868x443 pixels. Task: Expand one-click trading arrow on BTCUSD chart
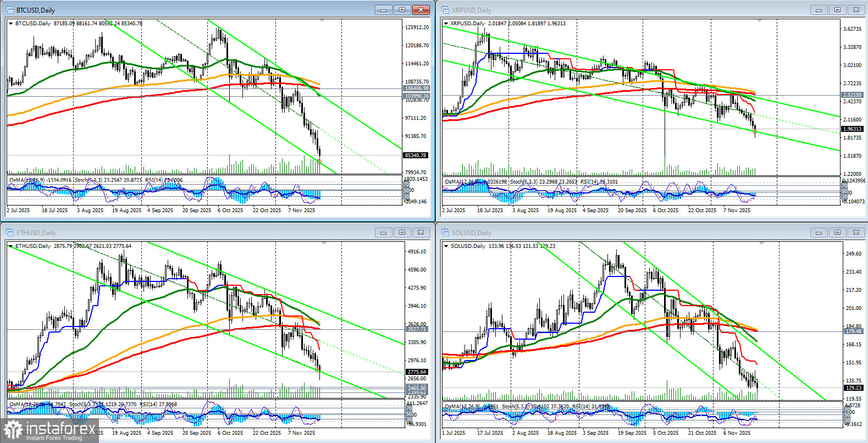(10, 24)
